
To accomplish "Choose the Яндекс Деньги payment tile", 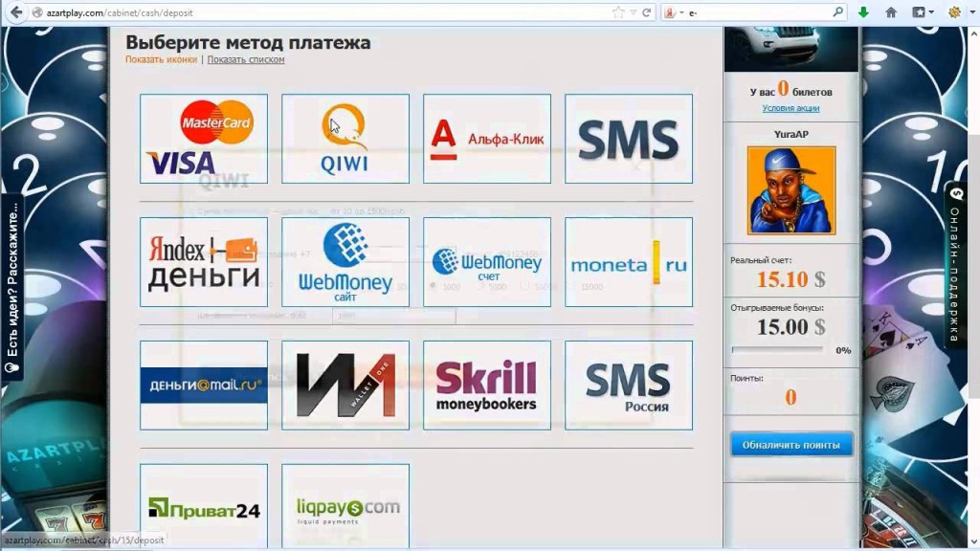I will click(x=203, y=261).
